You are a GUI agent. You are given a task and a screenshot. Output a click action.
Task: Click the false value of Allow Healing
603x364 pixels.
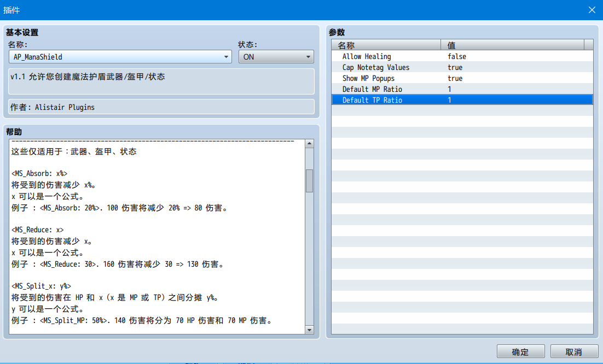click(x=457, y=56)
